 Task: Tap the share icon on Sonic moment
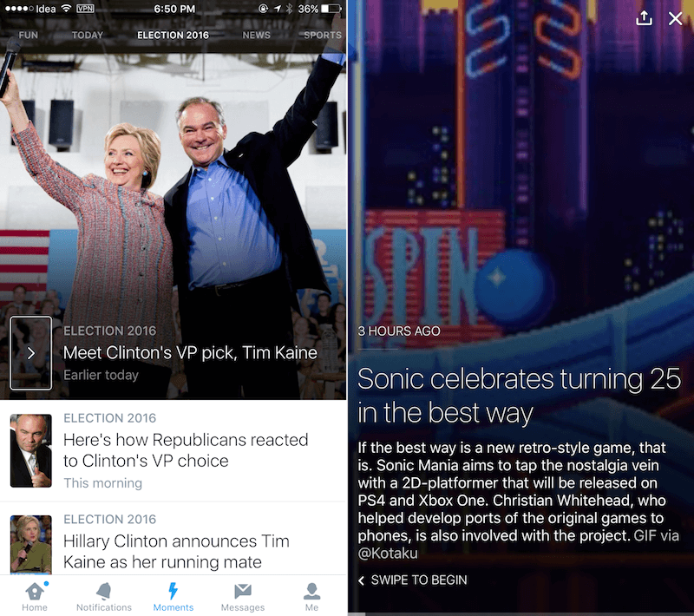coord(644,18)
